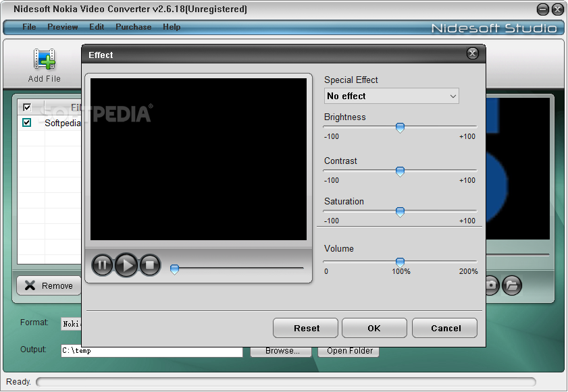Click the Brightness slider handle
Image resolution: width=568 pixels, height=392 pixels.
[x=400, y=128]
